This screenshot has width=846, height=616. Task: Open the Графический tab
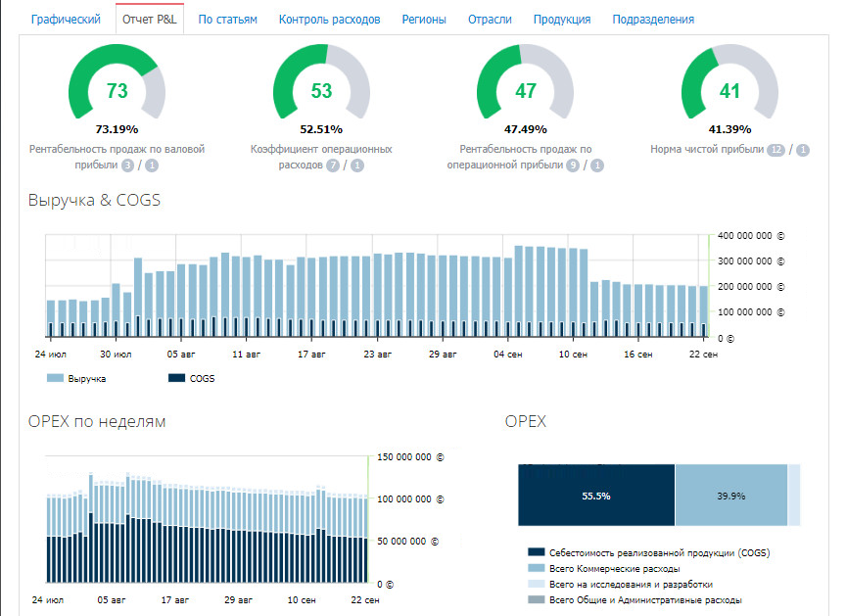67,20
